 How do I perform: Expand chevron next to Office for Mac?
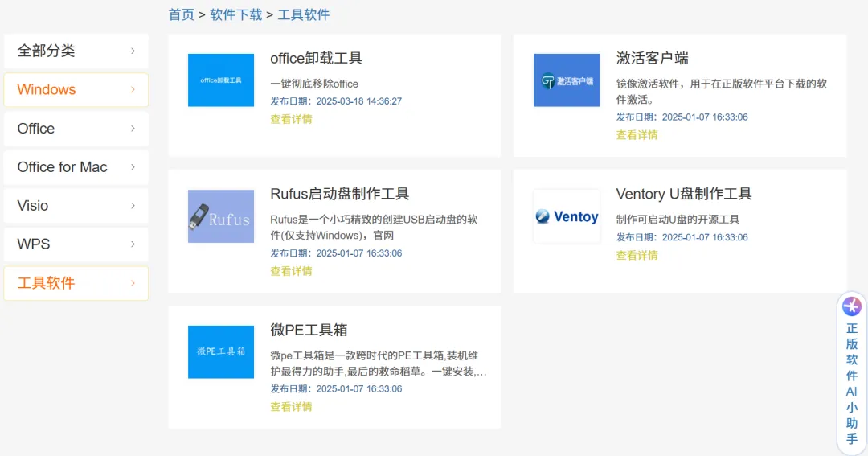coord(133,167)
